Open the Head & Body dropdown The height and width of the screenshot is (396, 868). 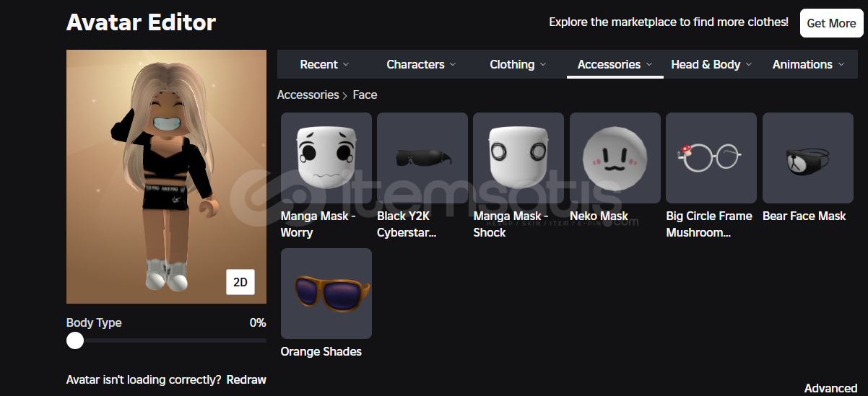711,64
